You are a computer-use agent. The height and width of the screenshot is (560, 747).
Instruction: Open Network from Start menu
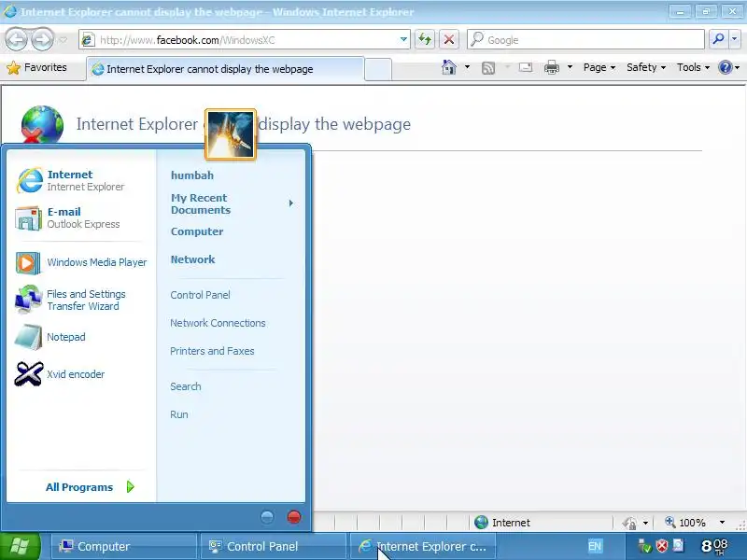[192, 259]
